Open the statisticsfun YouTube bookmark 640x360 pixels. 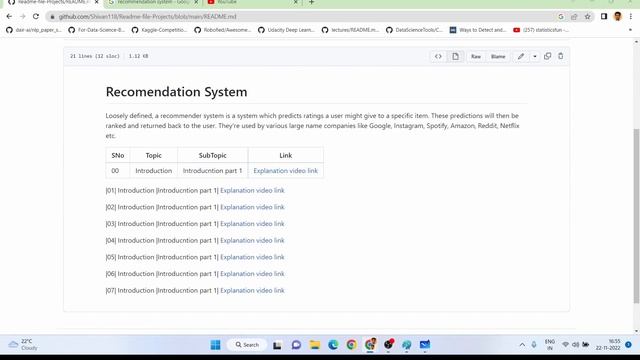tap(542, 30)
